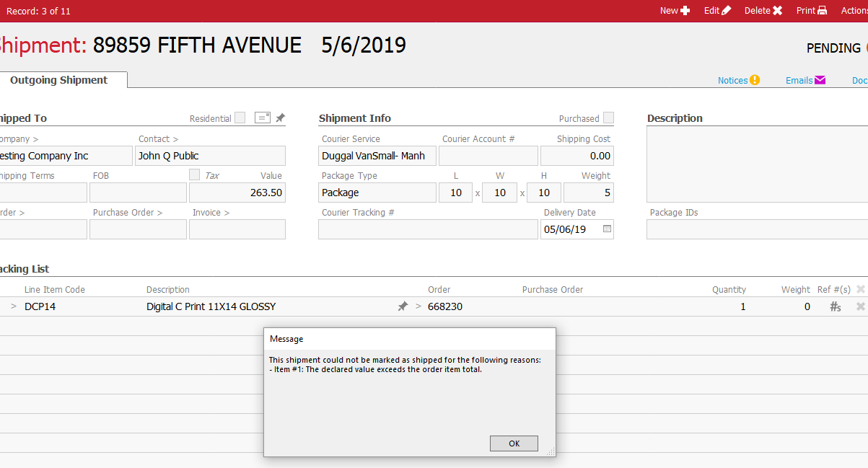The image size is (868, 468).
Task: Open the Courier Service field
Action: point(377,156)
